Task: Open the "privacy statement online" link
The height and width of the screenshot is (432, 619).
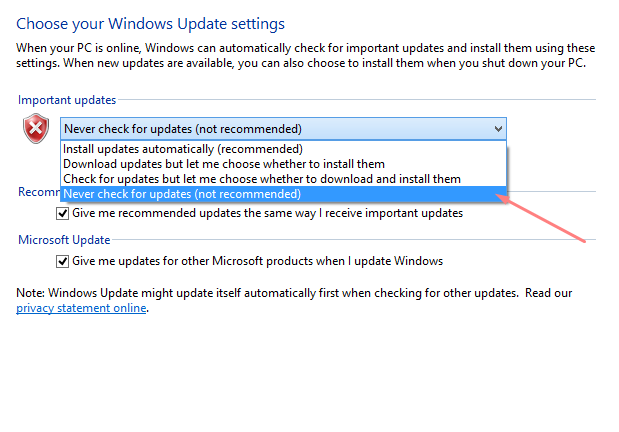Action: pyautogui.click(x=82, y=308)
